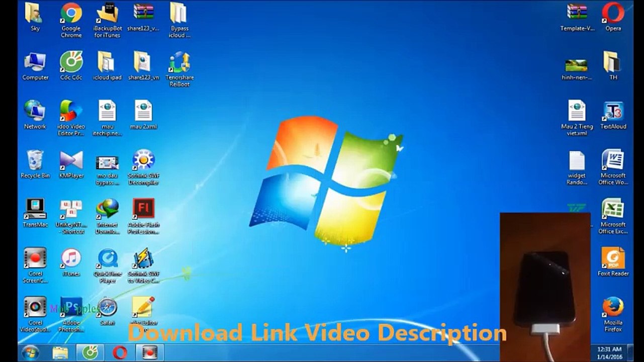This screenshot has width=644, height=362.
Task: Open the taskbar clock showing 12:31 AM
Action: [x=610, y=352]
